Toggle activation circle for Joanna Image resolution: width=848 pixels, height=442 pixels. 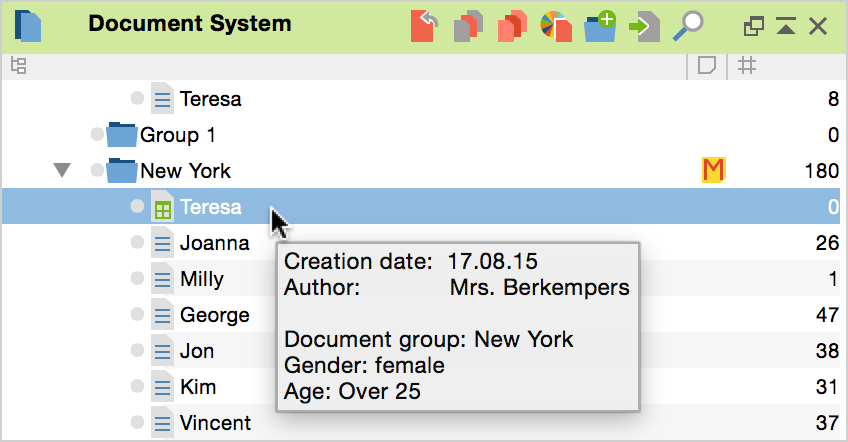(x=137, y=242)
